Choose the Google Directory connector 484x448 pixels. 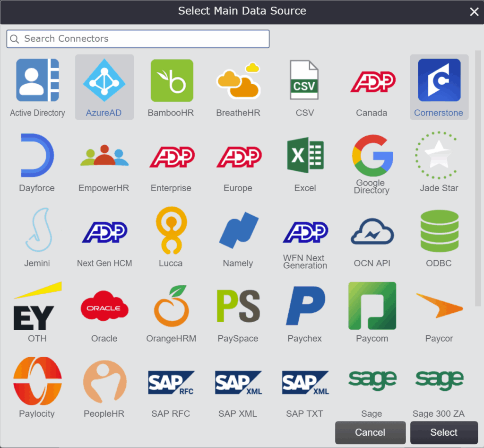pos(372,156)
